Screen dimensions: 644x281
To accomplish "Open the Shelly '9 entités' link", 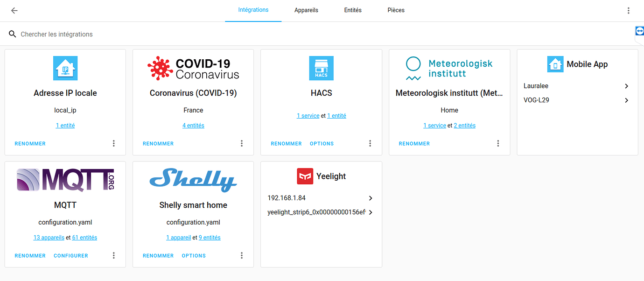I will click(210, 238).
